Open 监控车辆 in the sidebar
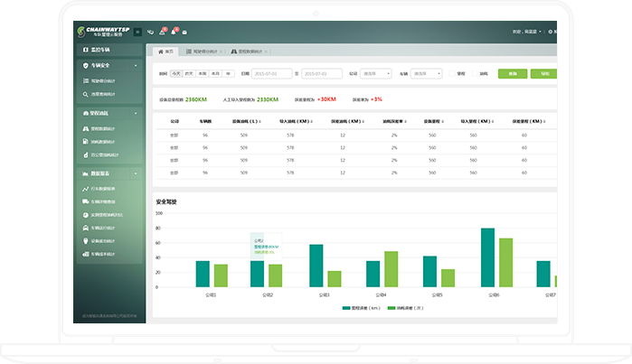Screen dimensions: 632x364 tap(99, 50)
